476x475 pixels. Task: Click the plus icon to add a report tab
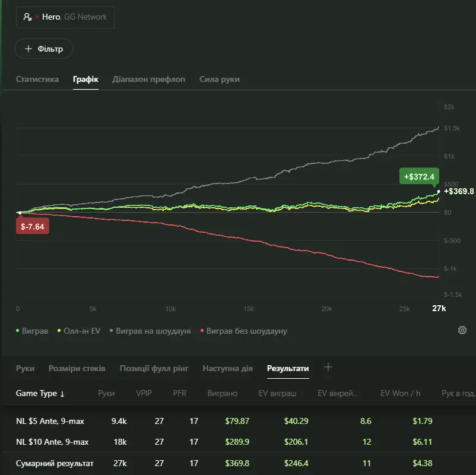click(x=328, y=368)
